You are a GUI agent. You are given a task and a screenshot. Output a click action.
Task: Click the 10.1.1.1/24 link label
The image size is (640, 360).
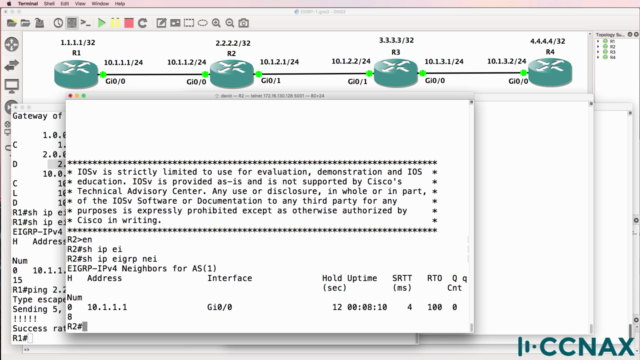(123, 62)
